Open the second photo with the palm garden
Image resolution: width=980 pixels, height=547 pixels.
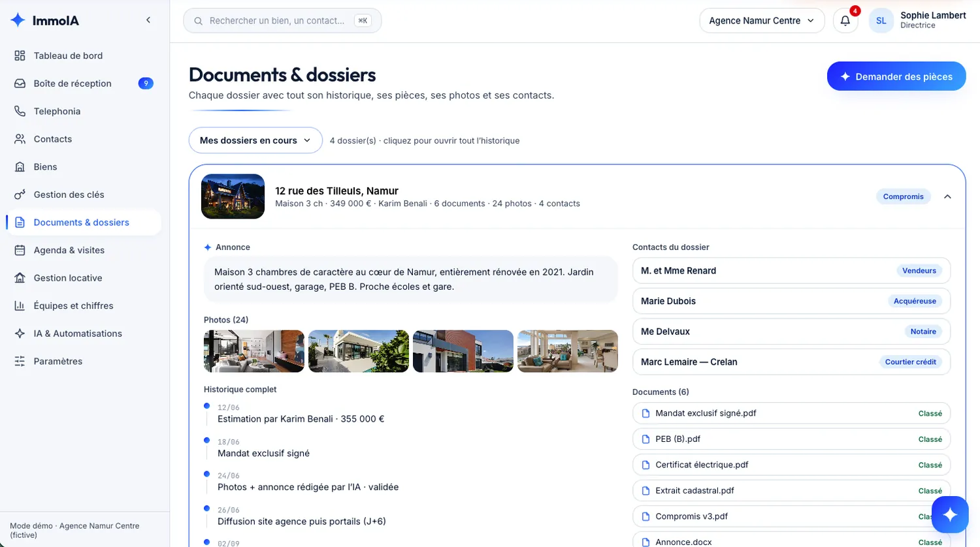click(359, 351)
